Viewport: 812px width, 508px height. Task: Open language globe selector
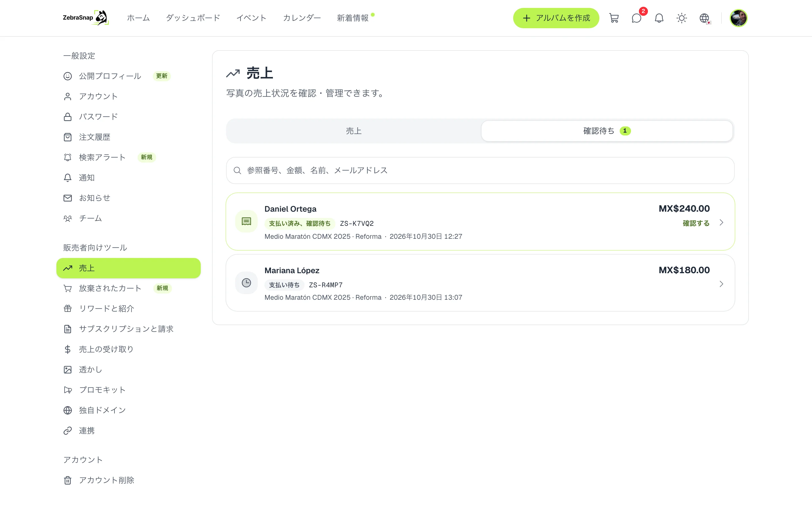(704, 18)
